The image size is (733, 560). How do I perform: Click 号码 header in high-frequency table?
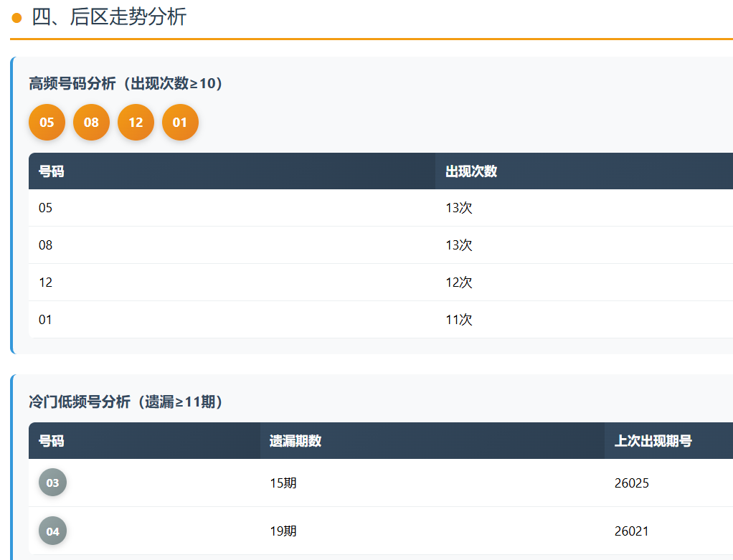pyautogui.click(x=51, y=171)
